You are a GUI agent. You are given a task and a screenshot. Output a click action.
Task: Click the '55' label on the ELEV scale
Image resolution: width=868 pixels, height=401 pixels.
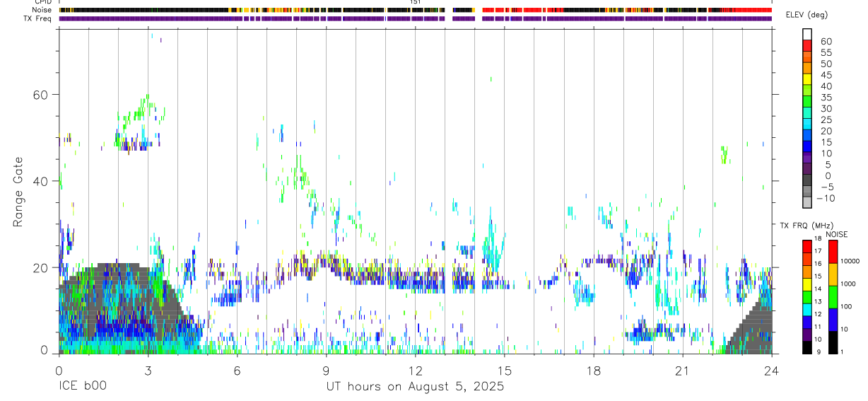826,52
